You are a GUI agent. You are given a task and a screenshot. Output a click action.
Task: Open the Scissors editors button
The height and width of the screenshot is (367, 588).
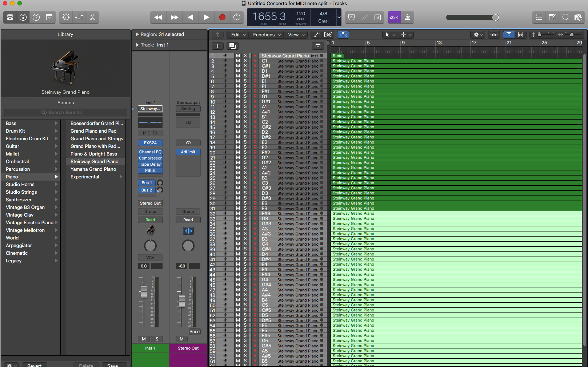(x=92, y=17)
